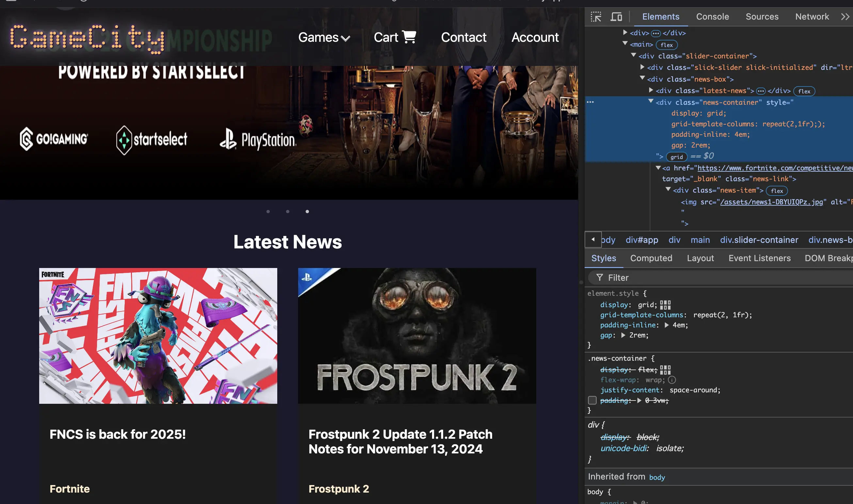Viewport: 853px width, 504px height.
Task: Open the Event Listeners tab
Action: click(x=760, y=258)
